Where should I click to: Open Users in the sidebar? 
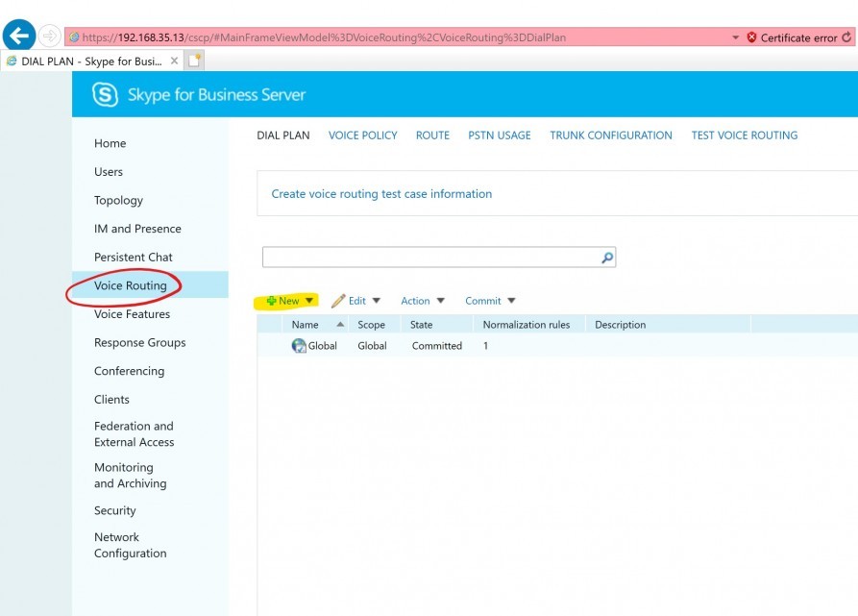(x=109, y=172)
